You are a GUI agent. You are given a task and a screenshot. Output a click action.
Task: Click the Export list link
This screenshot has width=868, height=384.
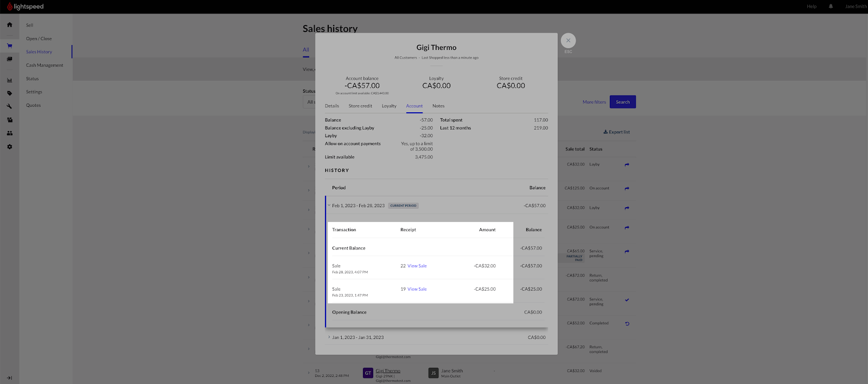pos(617,132)
